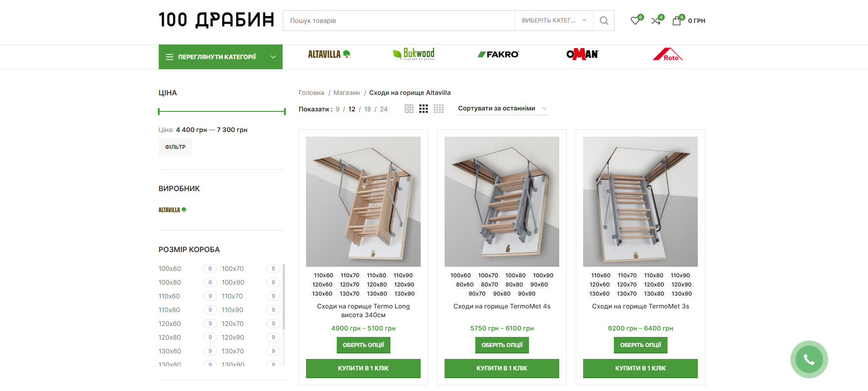Viewport: 868px width, 391px height.
Task: Click the right handle of price slider
Action: [x=285, y=111]
